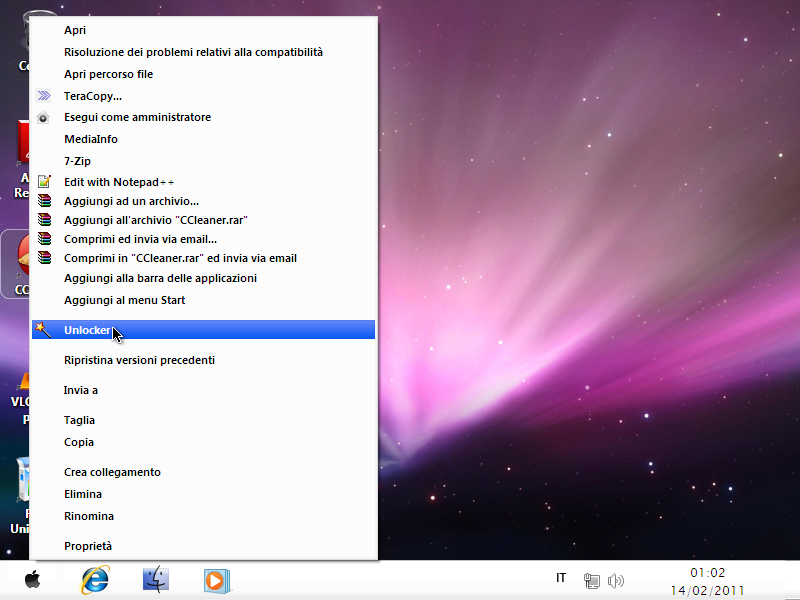
Task: Switch input language via IT indicator
Action: [x=561, y=578]
